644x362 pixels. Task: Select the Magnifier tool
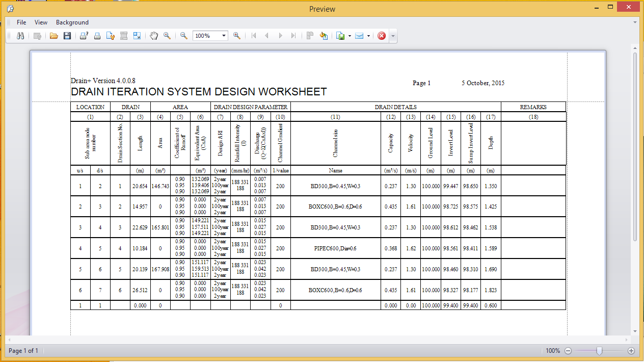167,36
